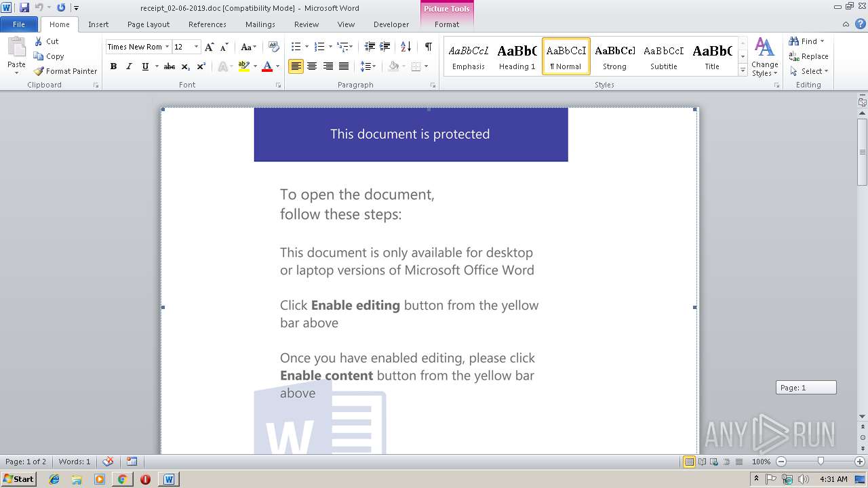
Task: Enable Align Text Right
Action: 328,66
